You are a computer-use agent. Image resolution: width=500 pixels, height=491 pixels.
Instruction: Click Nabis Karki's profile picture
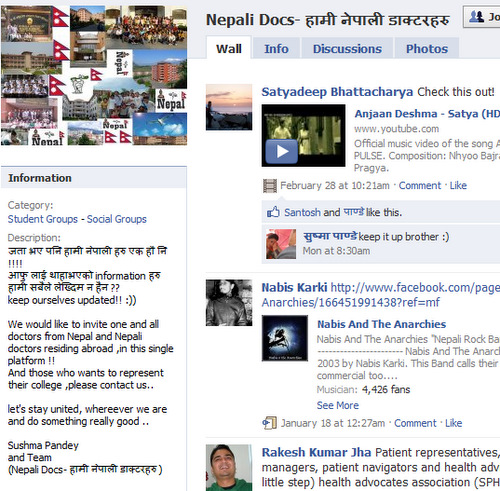229,303
